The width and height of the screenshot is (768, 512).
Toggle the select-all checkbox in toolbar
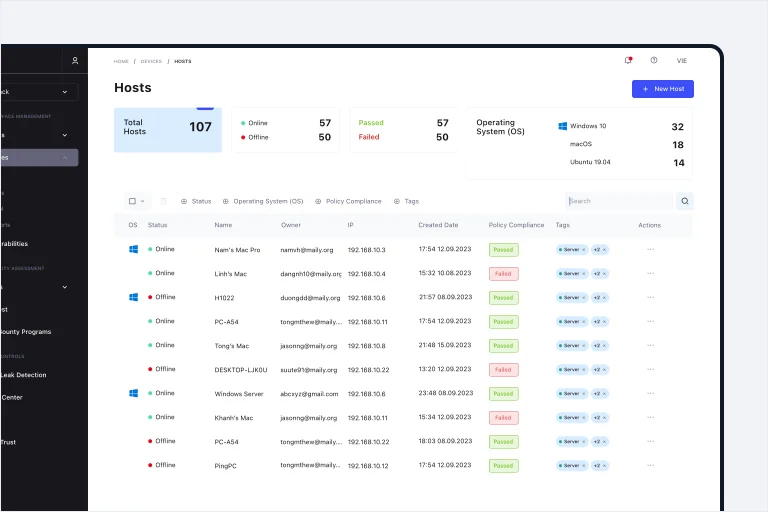(132, 201)
